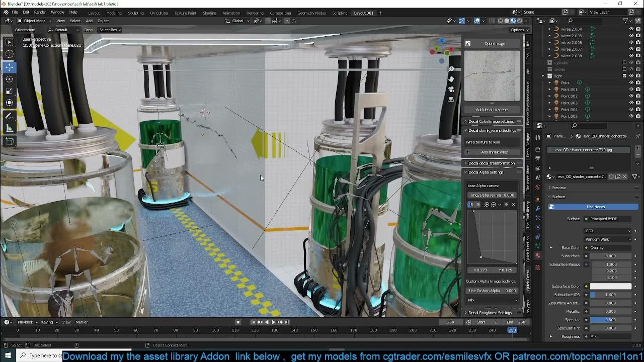Enable the cylinder collection checkbox

click(x=625, y=62)
